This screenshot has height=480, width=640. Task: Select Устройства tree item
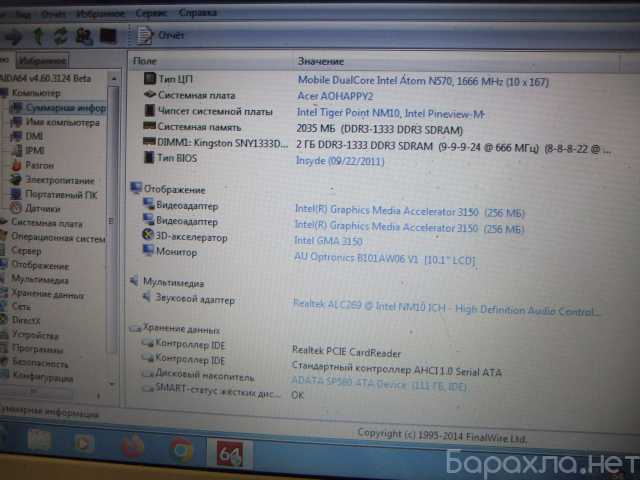pos(35,335)
